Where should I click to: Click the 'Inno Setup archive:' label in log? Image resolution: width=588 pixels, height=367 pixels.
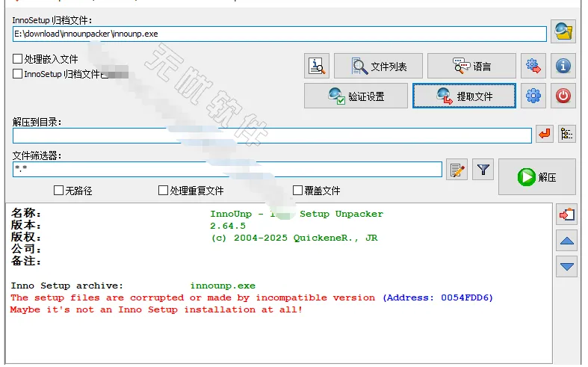(66, 286)
